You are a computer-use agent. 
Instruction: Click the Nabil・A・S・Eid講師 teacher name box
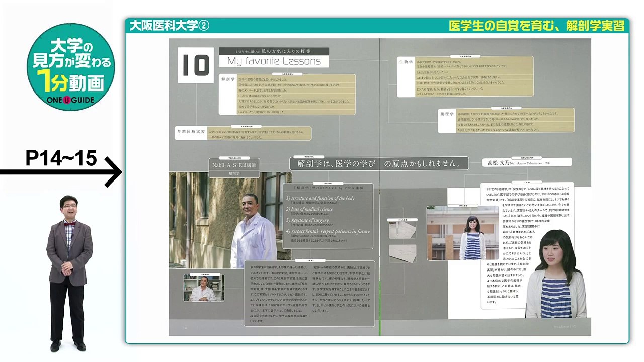tap(234, 164)
